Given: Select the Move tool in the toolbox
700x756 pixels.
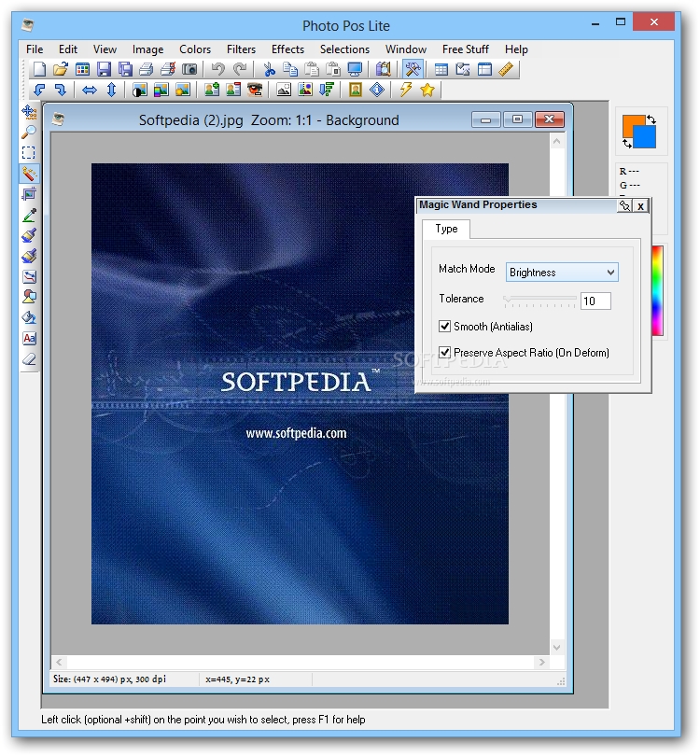Looking at the screenshot, I should pos(29,112).
